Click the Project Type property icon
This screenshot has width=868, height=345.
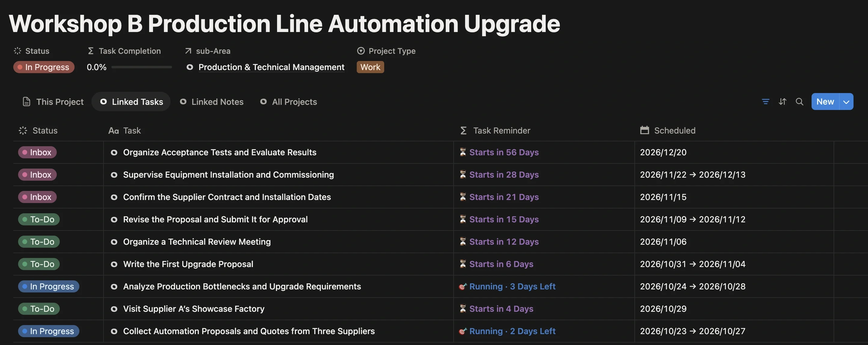coord(361,51)
